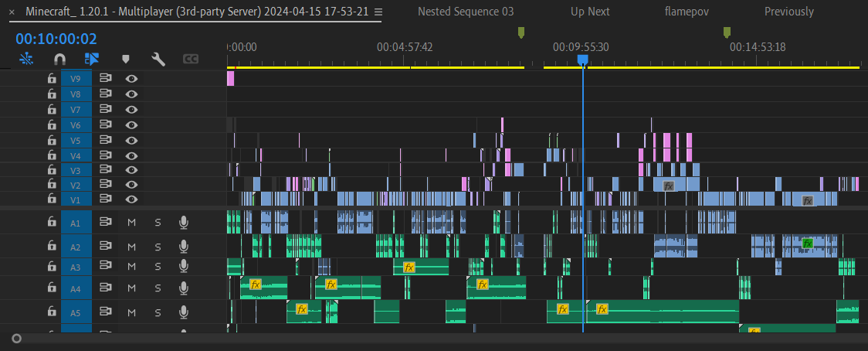Image resolution: width=868 pixels, height=351 pixels.
Task: Click first fx badge on track A4
Action: 255,285
